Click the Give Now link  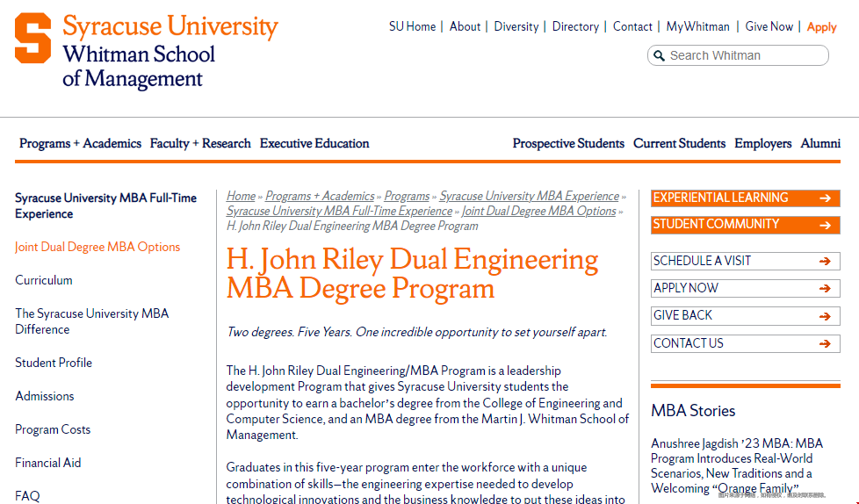pos(769,26)
